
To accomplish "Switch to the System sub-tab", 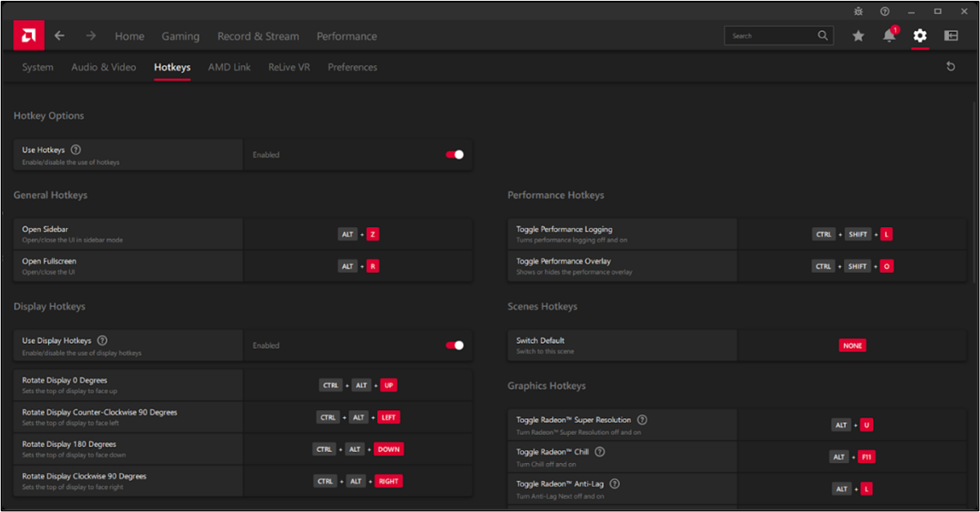I will click(38, 67).
